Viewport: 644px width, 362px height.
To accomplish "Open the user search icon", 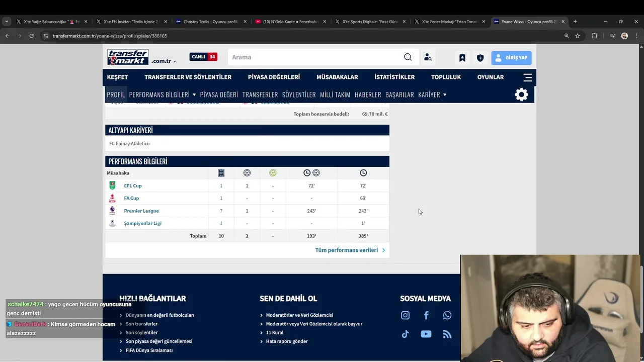I will [428, 57].
